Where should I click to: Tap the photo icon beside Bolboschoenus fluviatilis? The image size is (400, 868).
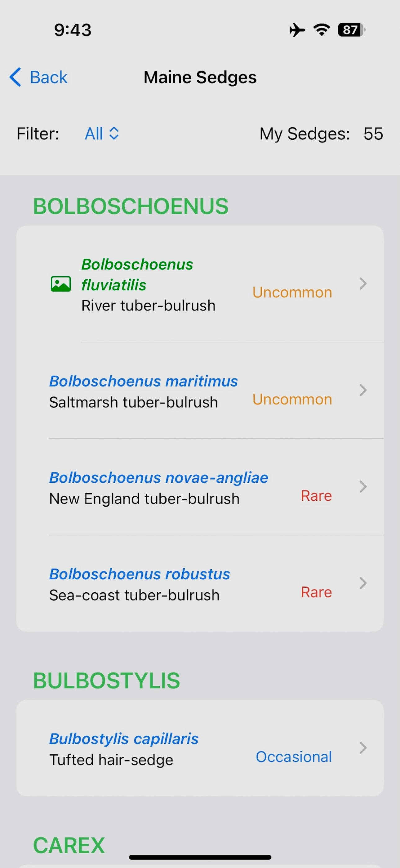coord(60,284)
